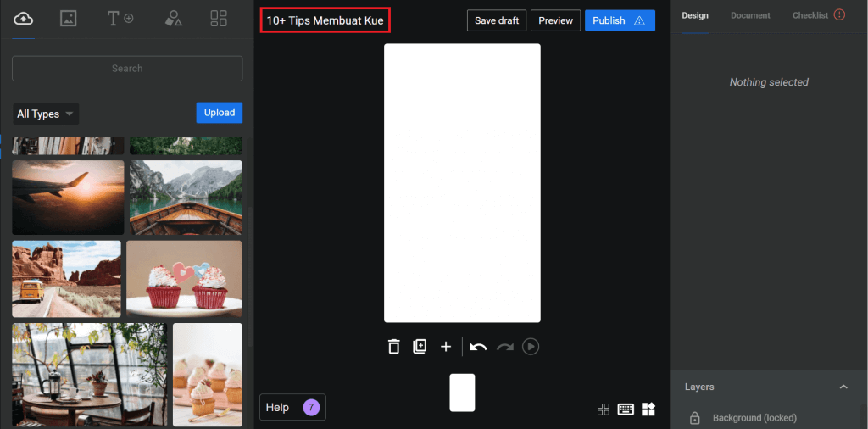Switch to the Document tab
This screenshot has height=429, width=868.
[x=750, y=15]
